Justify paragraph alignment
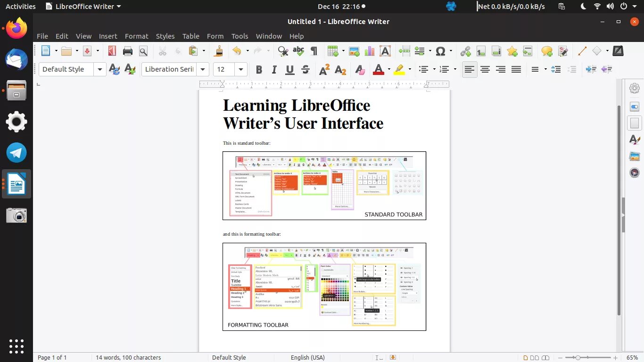644x362 pixels. (516, 70)
